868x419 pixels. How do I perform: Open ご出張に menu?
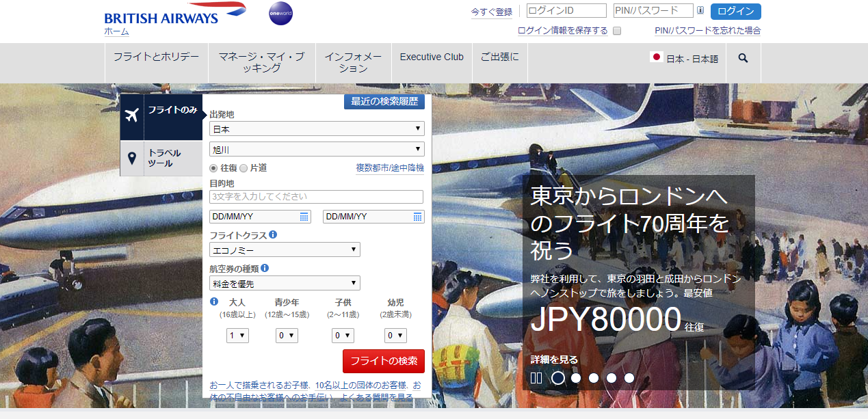click(500, 57)
